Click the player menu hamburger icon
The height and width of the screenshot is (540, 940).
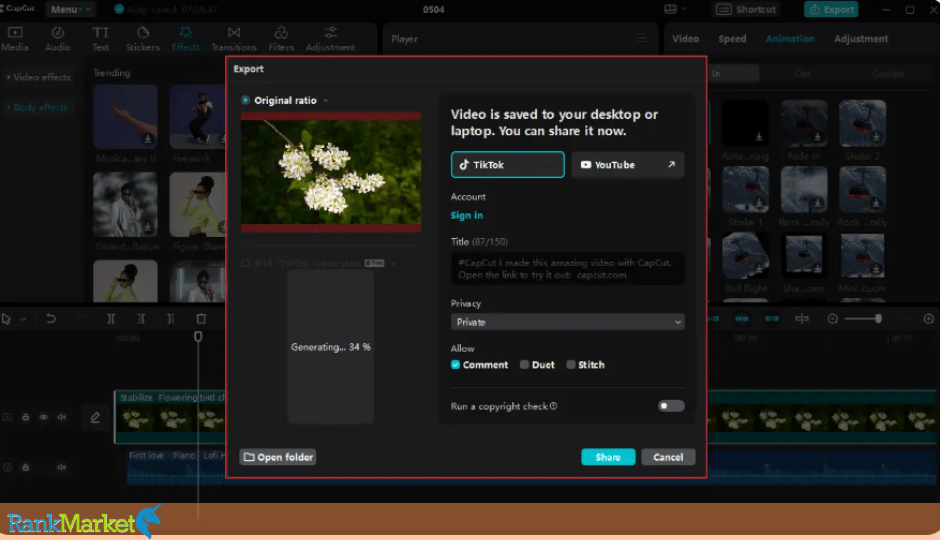(x=641, y=39)
